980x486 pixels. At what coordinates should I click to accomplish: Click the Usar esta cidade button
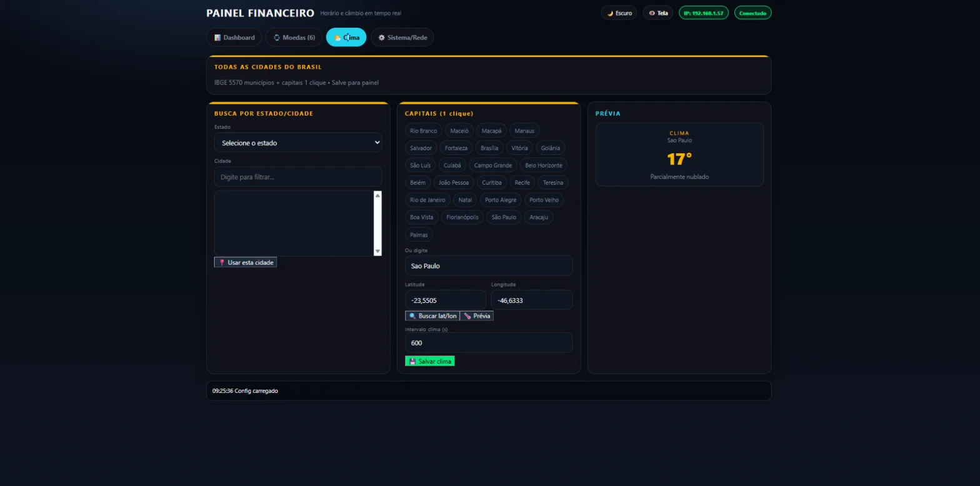tap(246, 262)
